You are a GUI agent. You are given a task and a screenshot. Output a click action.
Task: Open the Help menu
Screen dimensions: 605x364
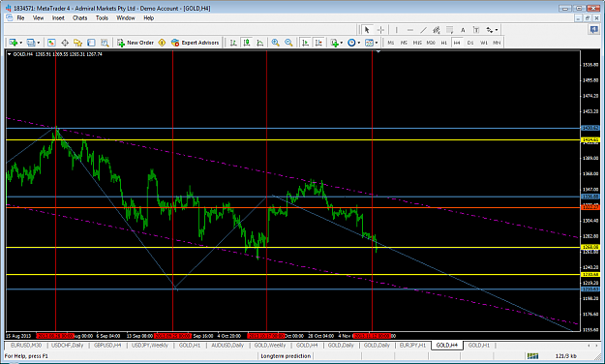pyautogui.click(x=148, y=17)
